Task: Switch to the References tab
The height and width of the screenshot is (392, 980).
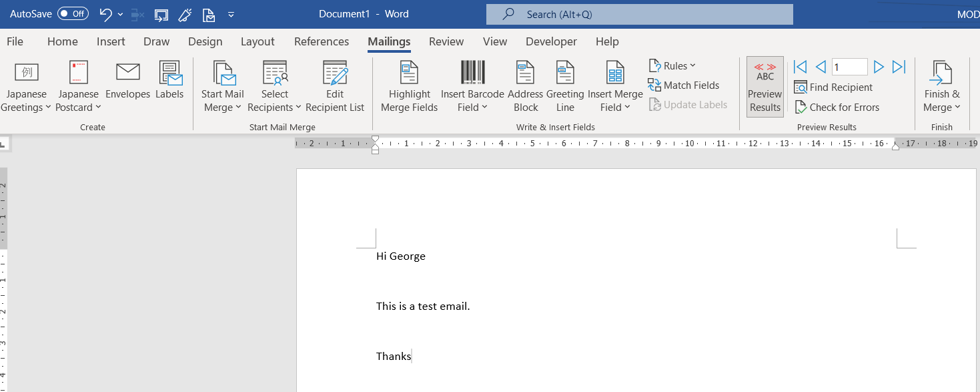Action: pyautogui.click(x=322, y=41)
